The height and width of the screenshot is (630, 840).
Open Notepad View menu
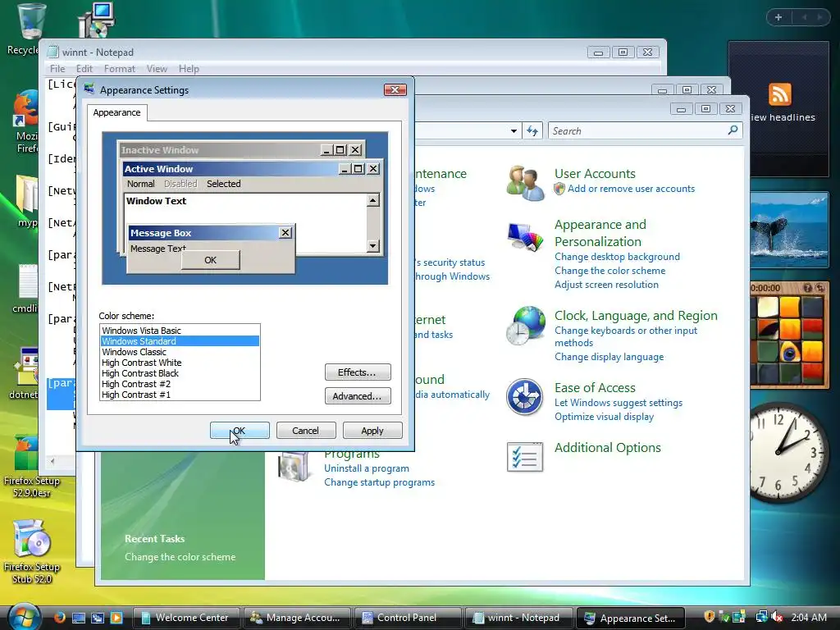click(x=157, y=69)
